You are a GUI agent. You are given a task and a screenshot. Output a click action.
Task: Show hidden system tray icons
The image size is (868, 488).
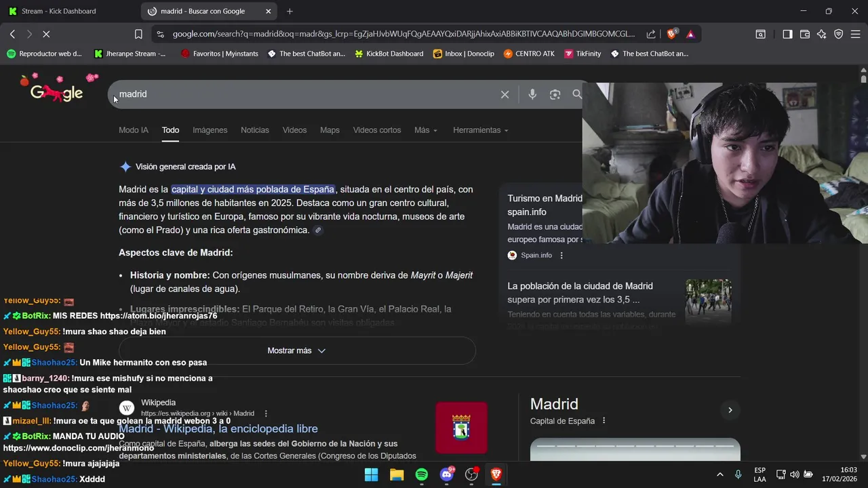point(720,474)
